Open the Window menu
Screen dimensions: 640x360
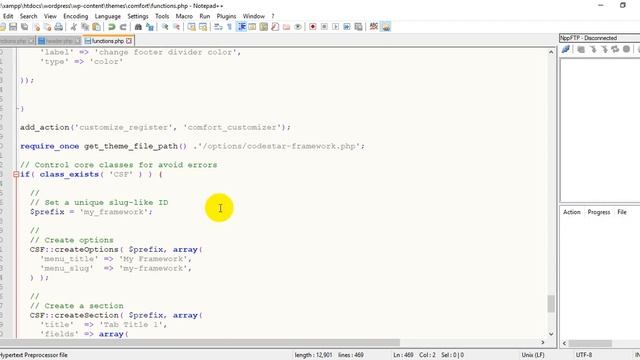(x=253, y=16)
